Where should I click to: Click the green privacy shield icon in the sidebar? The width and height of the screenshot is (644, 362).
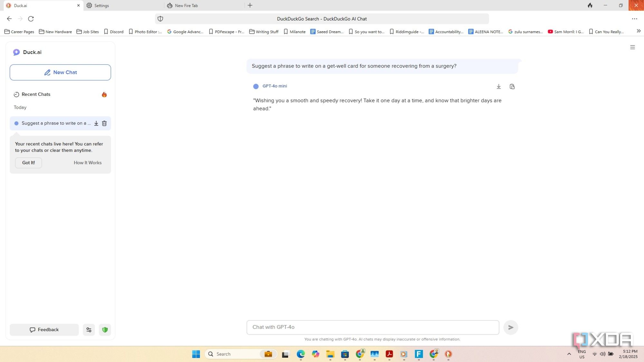(105, 330)
